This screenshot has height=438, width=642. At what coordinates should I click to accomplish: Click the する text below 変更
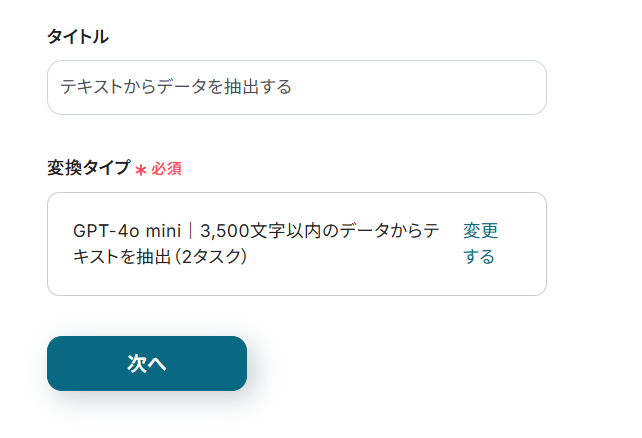click(x=479, y=257)
